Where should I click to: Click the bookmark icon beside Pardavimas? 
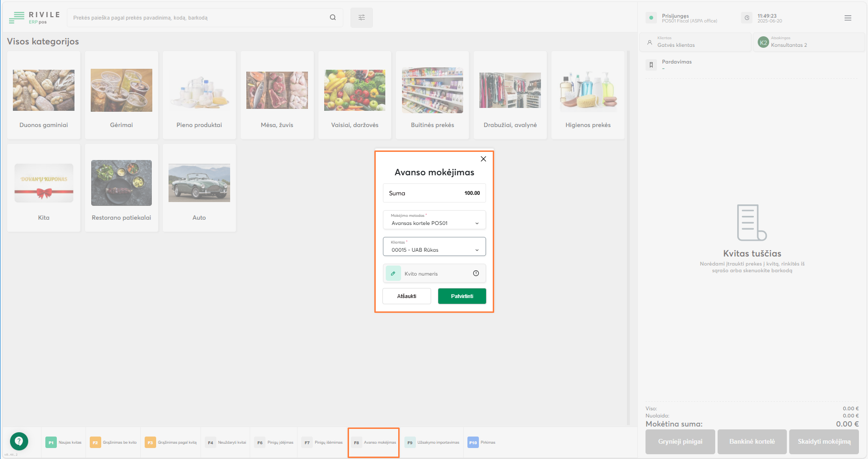[x=651, y=65]
